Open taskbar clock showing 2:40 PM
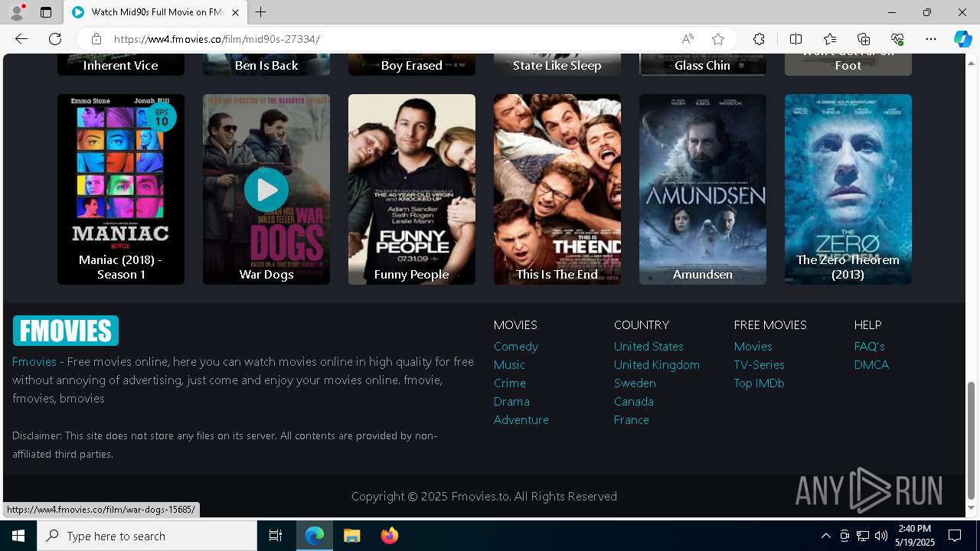Screen dimensions: 980x551 coord(914,536)
